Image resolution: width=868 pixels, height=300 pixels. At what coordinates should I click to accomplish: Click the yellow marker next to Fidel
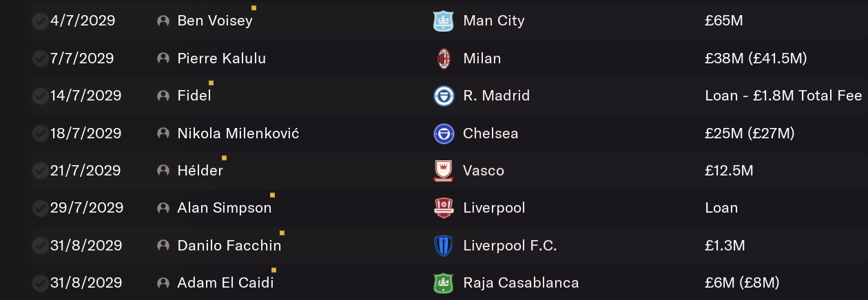pyautogui.click(x=211, y=83)
